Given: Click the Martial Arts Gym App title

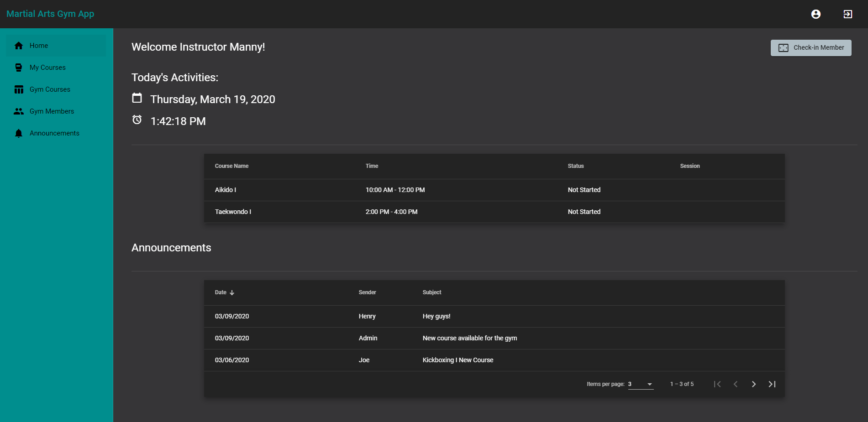Looking at the screenshot, I should [x=50, y=14].
